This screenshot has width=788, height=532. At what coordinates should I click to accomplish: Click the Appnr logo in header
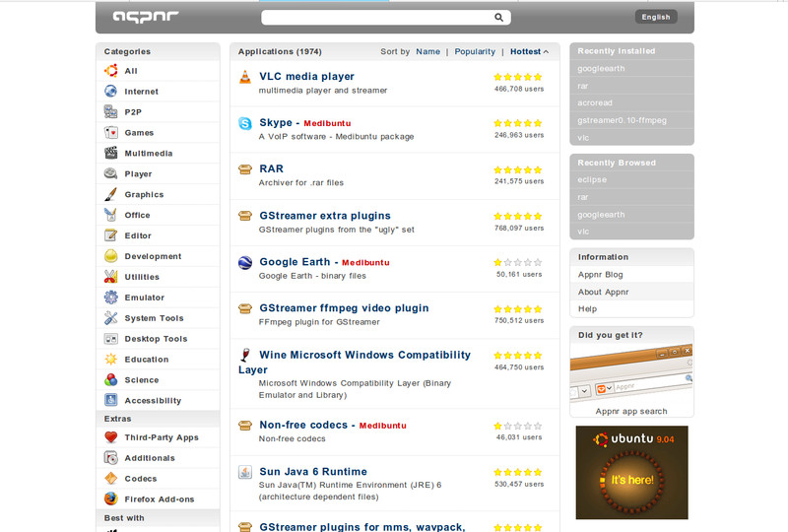point(146,17)
